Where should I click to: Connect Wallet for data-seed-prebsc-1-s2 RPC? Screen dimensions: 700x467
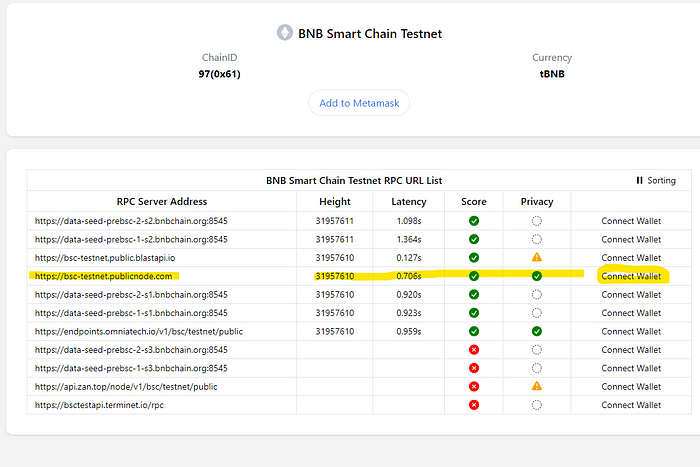631,239
